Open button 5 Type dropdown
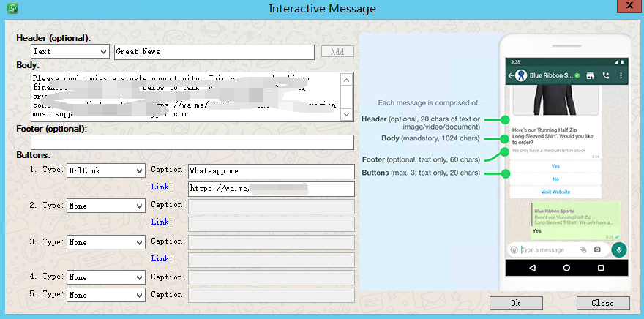644x319 pixels. [106, 295]
